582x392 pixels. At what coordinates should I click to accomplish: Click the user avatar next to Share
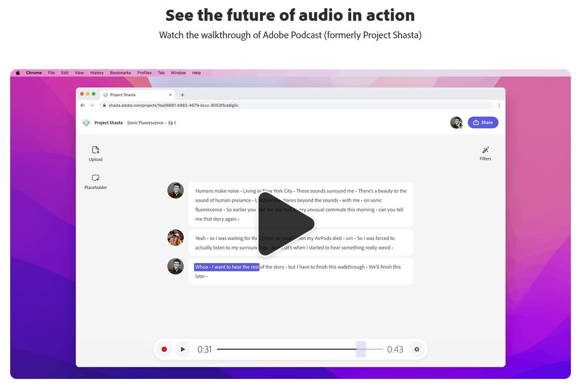[456, 123]
